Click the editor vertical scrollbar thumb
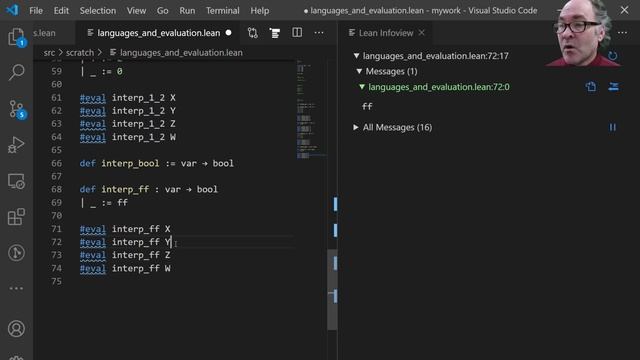640x360 pixels. 332,289
